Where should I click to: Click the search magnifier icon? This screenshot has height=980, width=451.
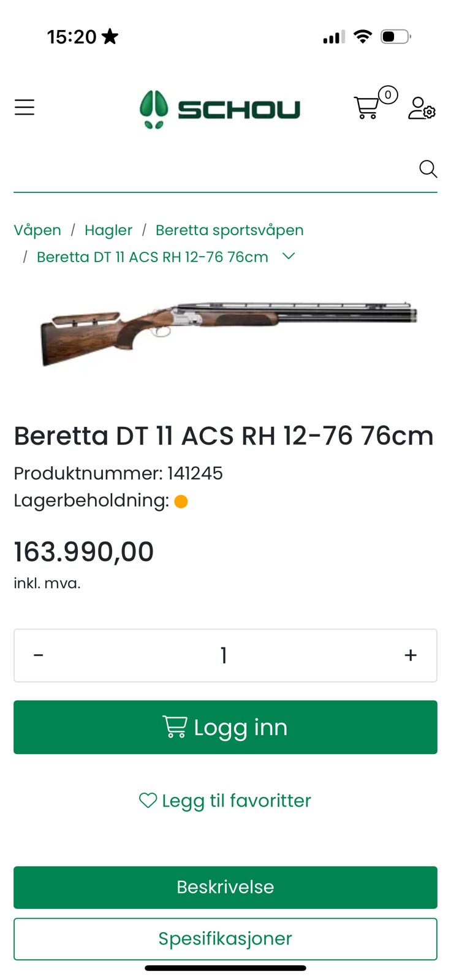tap(428, 168)
